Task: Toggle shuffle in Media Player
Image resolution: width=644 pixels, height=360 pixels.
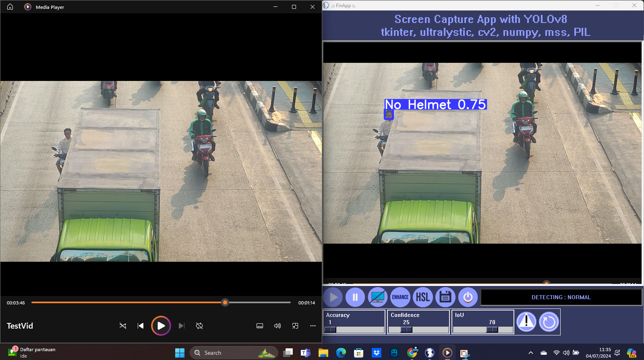Action: click(x=123, y=326)
